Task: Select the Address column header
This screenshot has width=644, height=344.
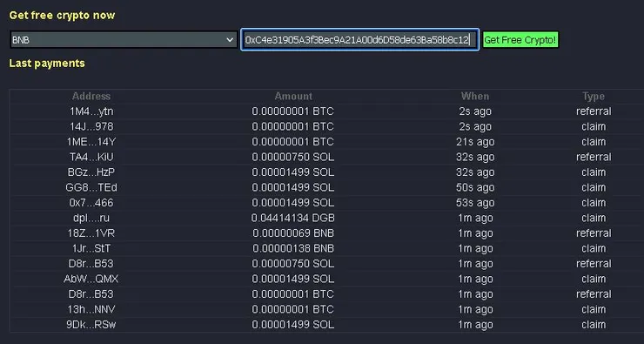Action: point(91,96)
